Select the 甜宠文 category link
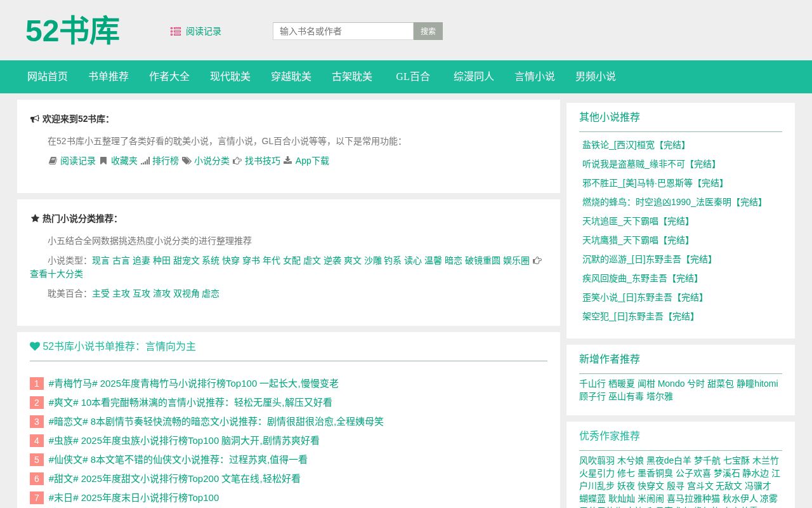 [187, 260]
